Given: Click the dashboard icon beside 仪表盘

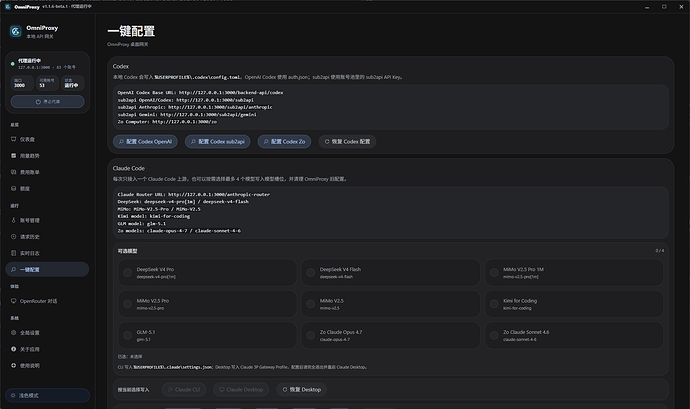Looking at the screenshot, I should click(x=14, y=139).
